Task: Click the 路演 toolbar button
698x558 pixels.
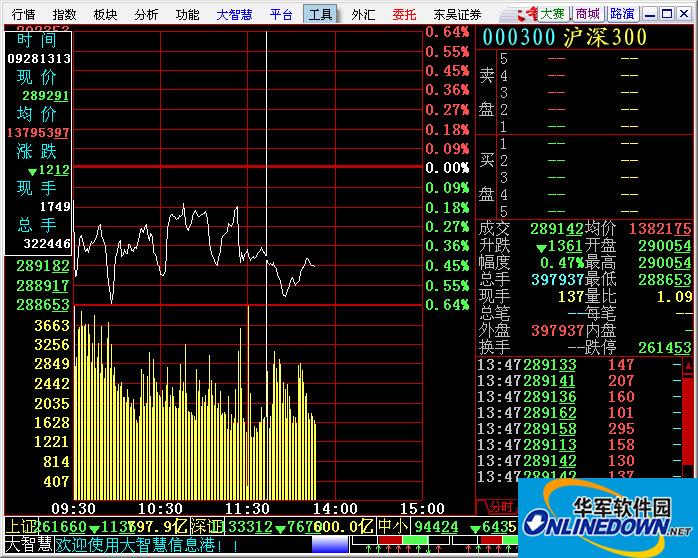Action: tap(622, 14)
